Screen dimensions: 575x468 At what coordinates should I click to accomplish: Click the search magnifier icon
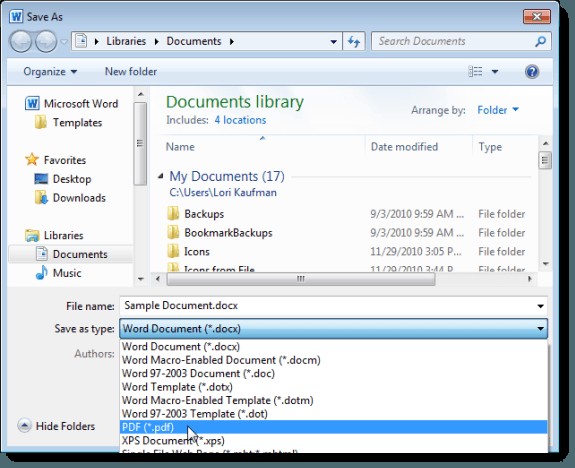(x=540, y=41)
